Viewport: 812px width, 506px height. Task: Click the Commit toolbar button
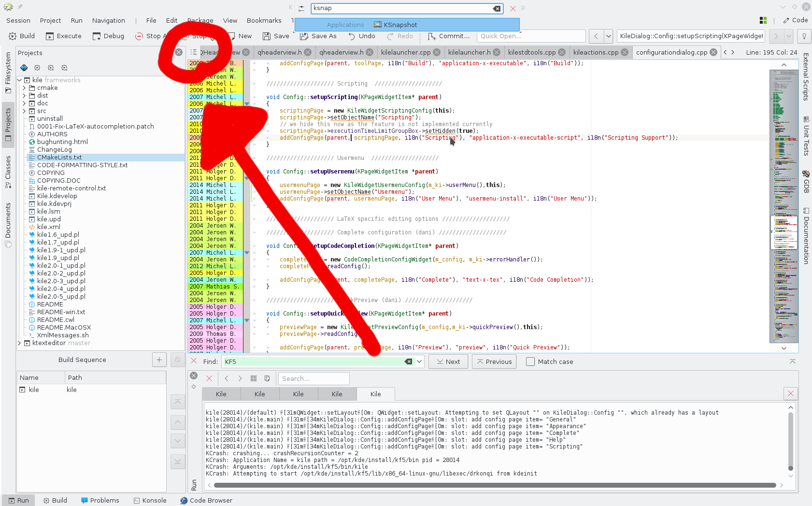tap(448, 36)
